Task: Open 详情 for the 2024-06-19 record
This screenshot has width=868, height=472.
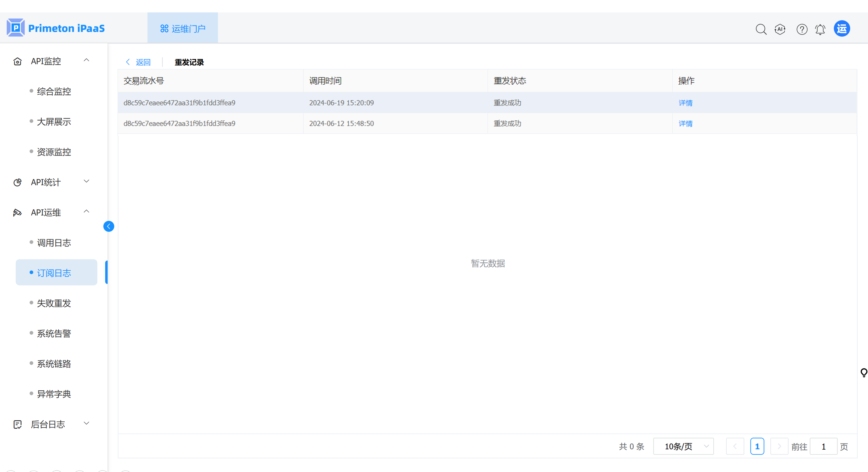Action: click(x=685, y=103)
